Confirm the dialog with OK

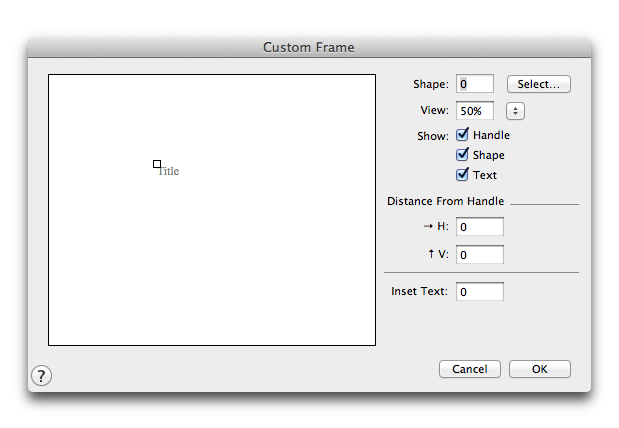[540, 369]
